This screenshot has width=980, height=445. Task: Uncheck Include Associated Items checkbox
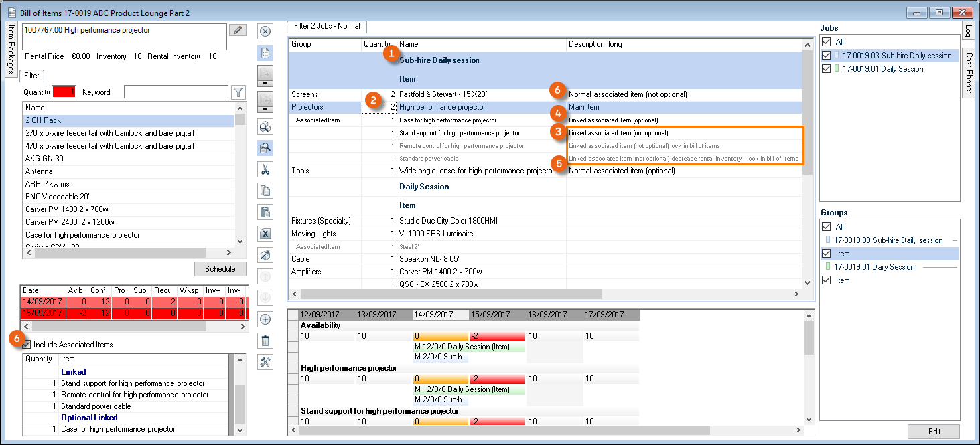tap(27, 345)
